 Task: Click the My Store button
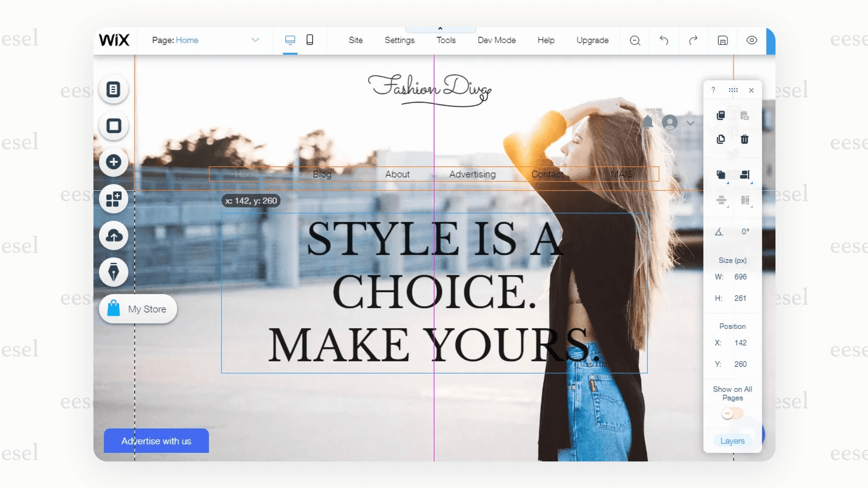coord(138,309)
